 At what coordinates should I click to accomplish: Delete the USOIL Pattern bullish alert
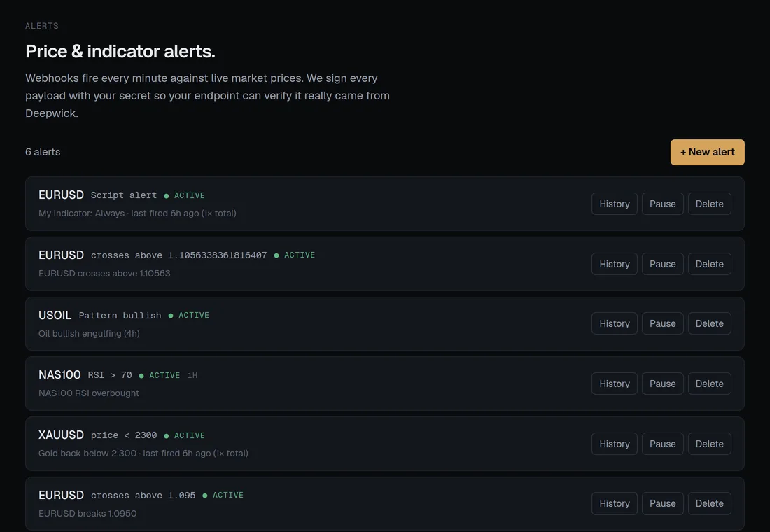710,323
